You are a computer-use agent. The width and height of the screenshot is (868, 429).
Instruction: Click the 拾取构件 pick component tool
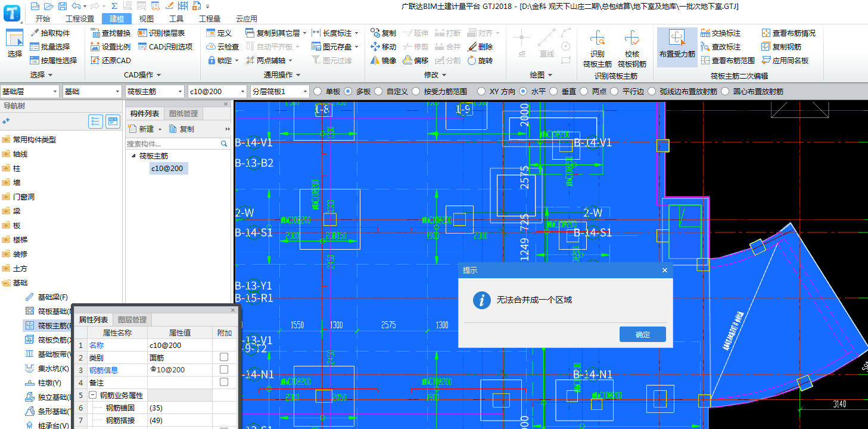tap(50, 33)
